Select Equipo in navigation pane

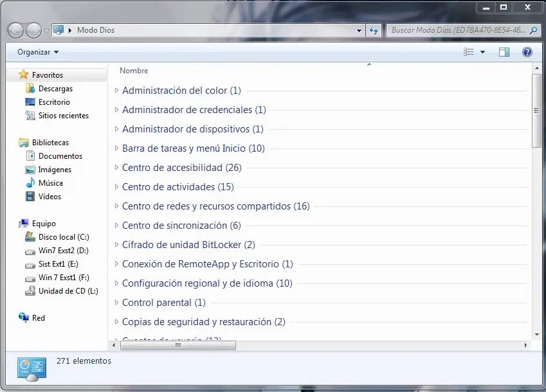[44, 224]
